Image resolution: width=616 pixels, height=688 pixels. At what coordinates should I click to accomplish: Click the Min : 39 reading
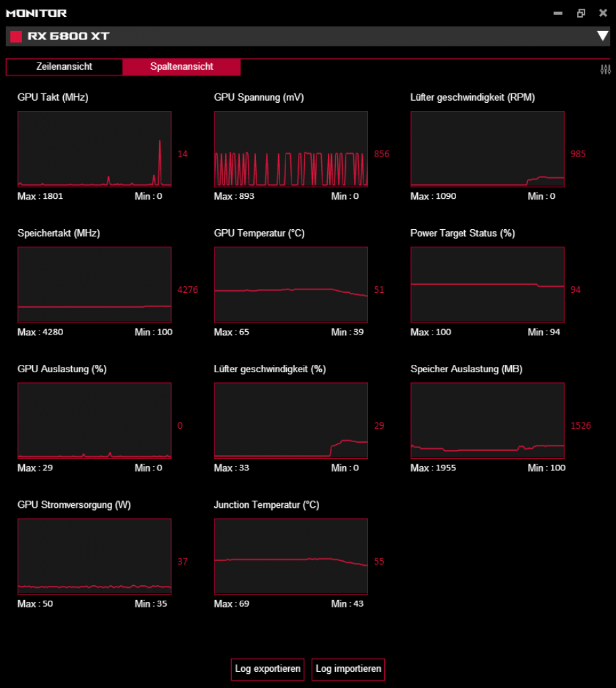[x=347, y=332]
